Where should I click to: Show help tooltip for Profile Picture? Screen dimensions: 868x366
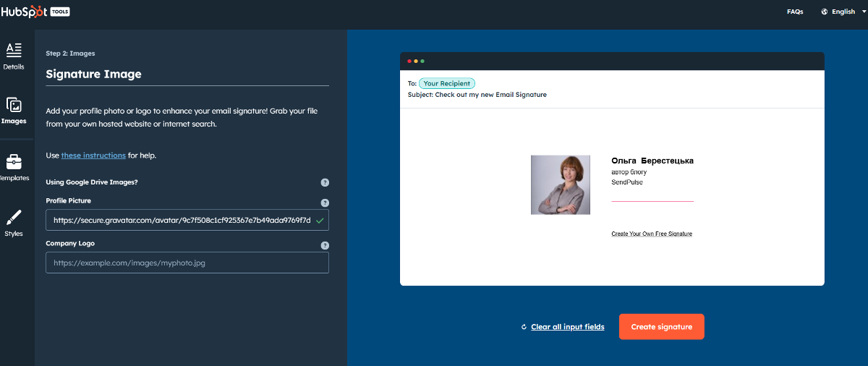(325, 203)
